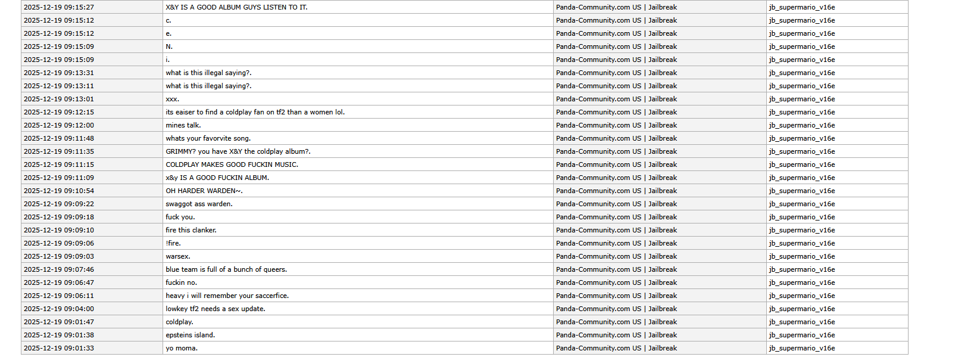This screenshot has height=357, width=980.
Task: Click "COLDPLAY MAKES GOOD" message in 09:11:15 row
Action: pos(232,164)
